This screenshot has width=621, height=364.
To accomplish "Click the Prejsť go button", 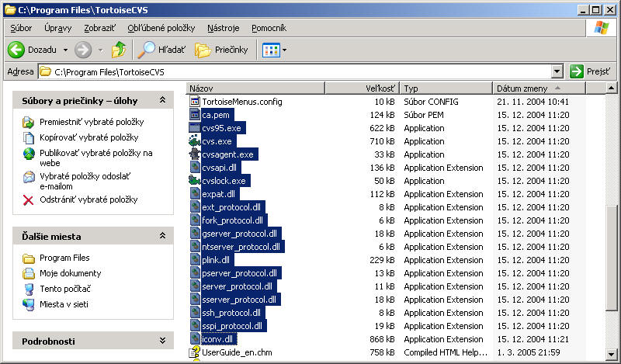I will pos(590,71).
